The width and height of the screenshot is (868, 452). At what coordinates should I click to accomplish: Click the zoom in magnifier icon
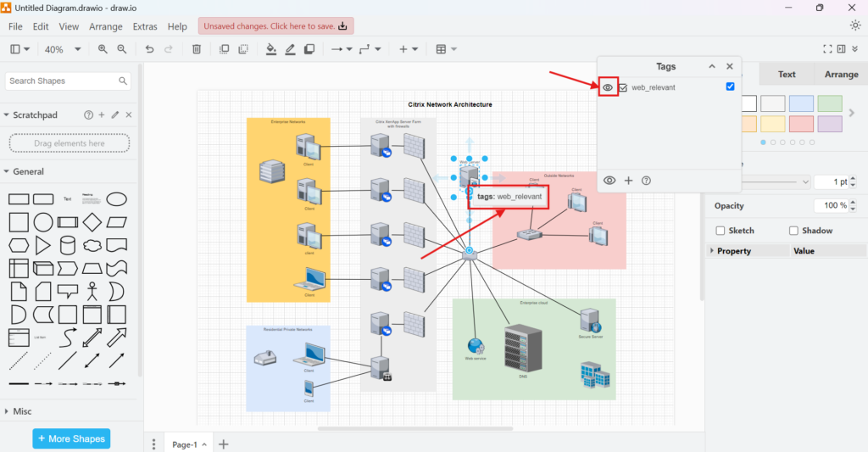point(103,49)
